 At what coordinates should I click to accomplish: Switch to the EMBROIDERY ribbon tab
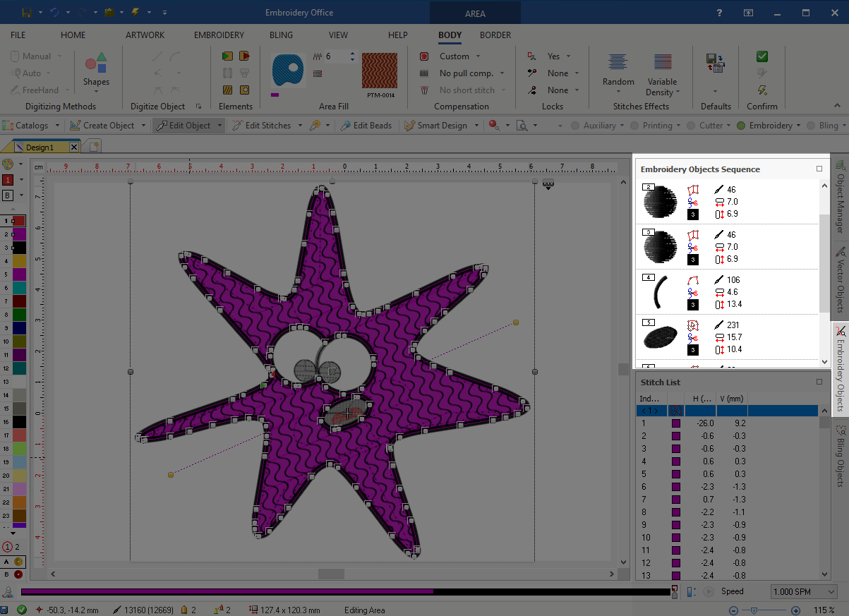click(219, 35)
